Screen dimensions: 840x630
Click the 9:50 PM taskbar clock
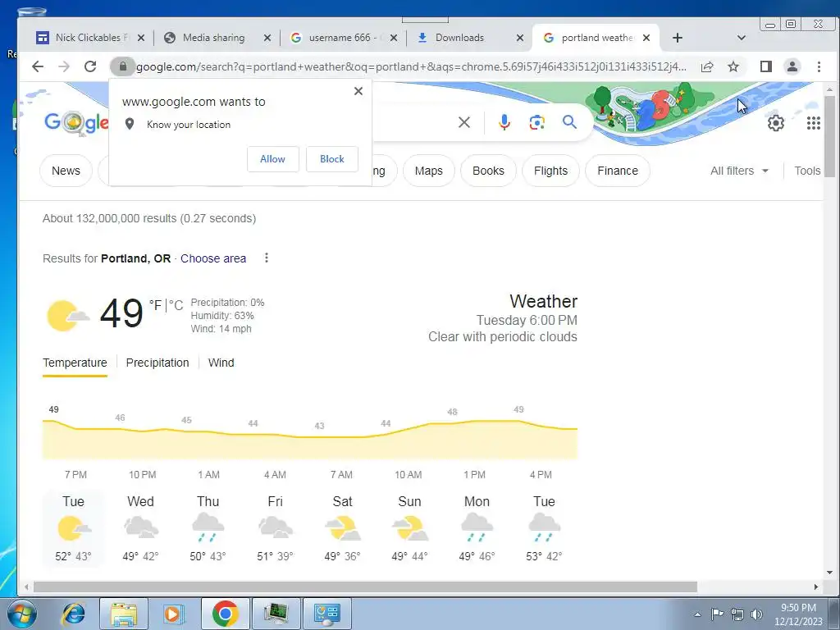(x=798, y=608)
